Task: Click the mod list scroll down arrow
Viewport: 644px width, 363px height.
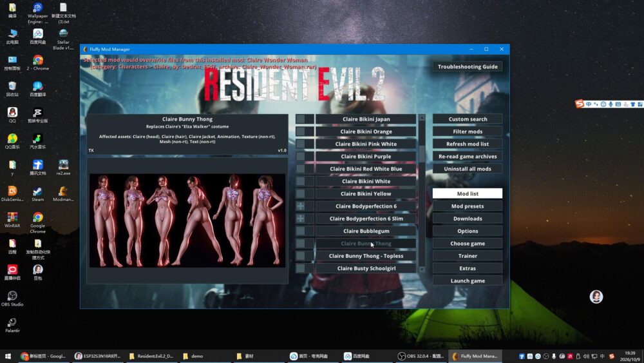Action: tap(422, 270)
